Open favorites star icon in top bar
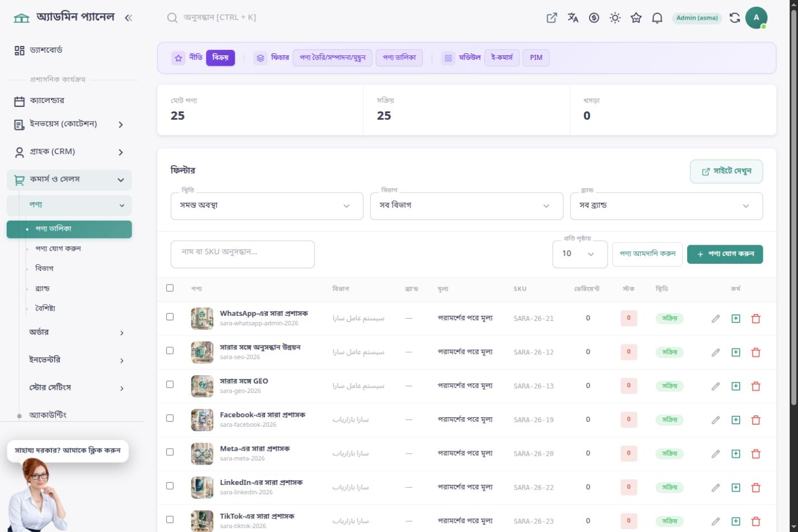 [636, 18]
